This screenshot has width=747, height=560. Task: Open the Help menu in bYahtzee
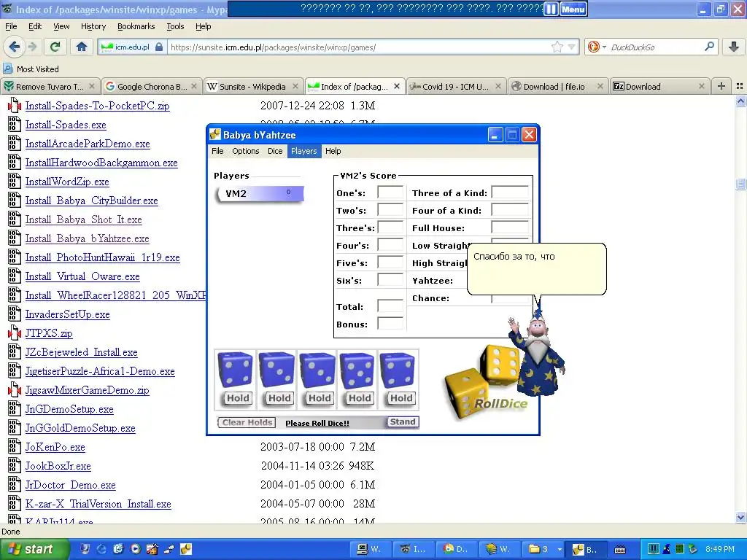point(333,151)
